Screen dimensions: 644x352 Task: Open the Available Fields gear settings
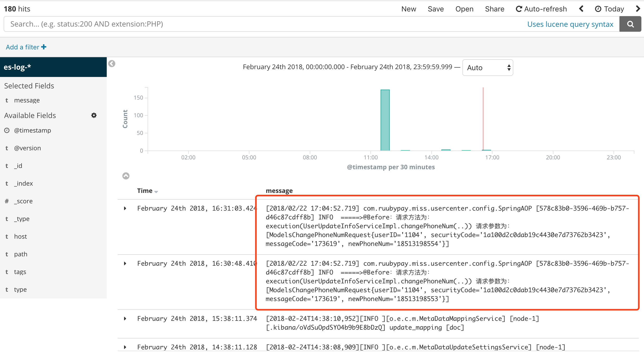coord(94,115)
